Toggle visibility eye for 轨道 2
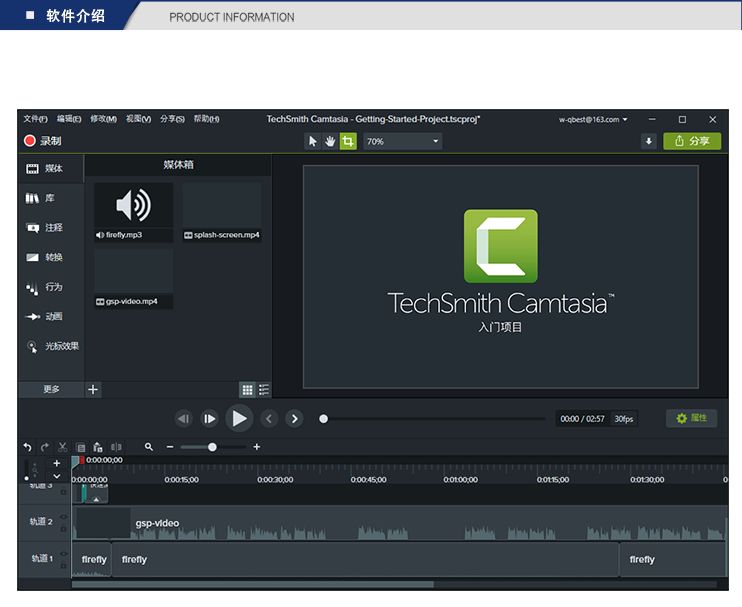This screenshot has width=742, height=607. coord(64,517)
